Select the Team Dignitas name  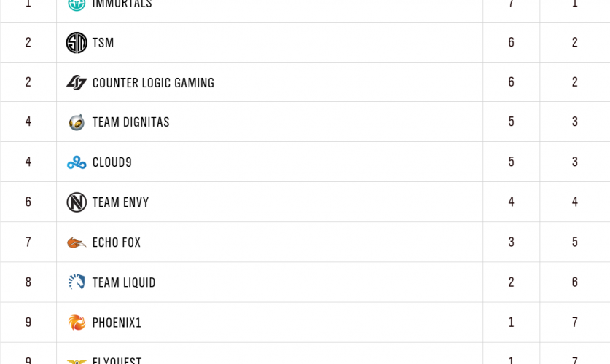click(130, 122)
